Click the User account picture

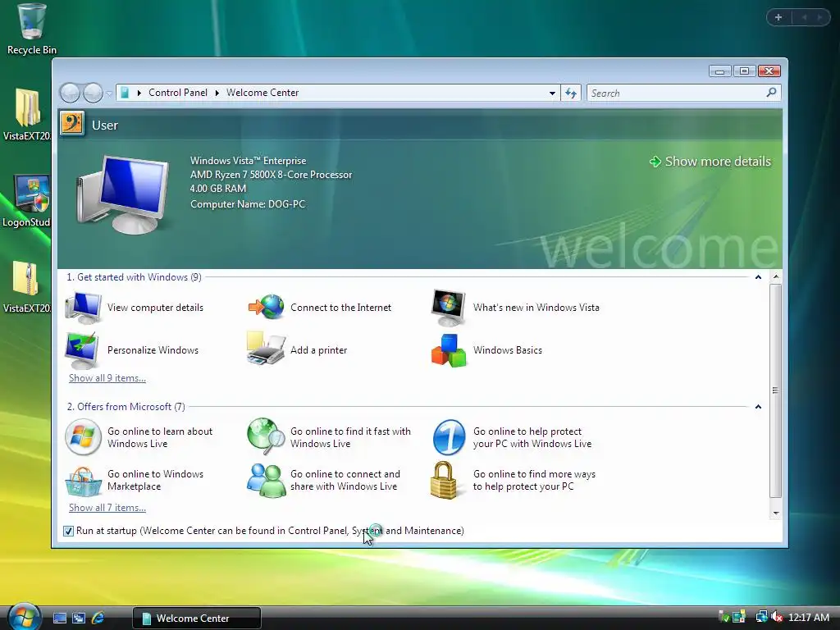pyautogui.click(x=72, y=125)
